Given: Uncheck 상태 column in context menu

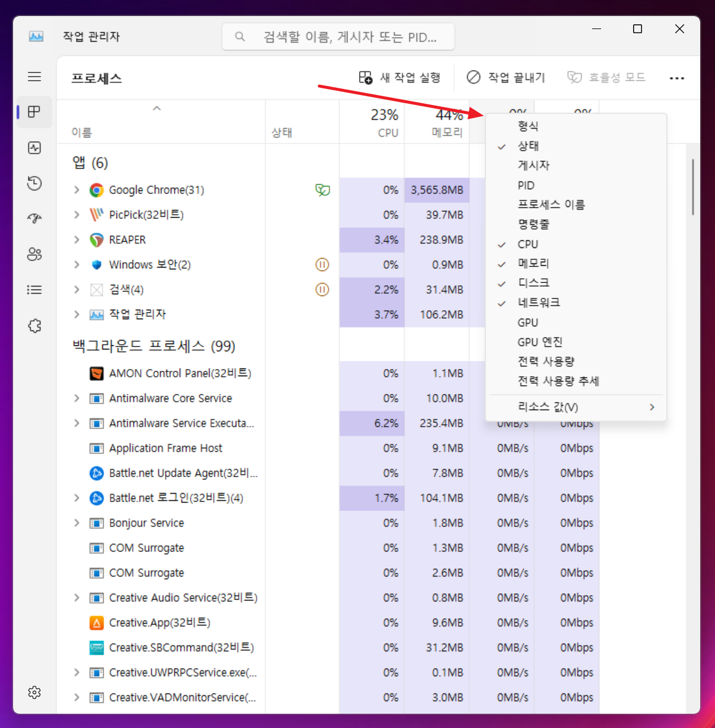Looking at the screenshot, I should pyautogui.click(x=576, y=145).
